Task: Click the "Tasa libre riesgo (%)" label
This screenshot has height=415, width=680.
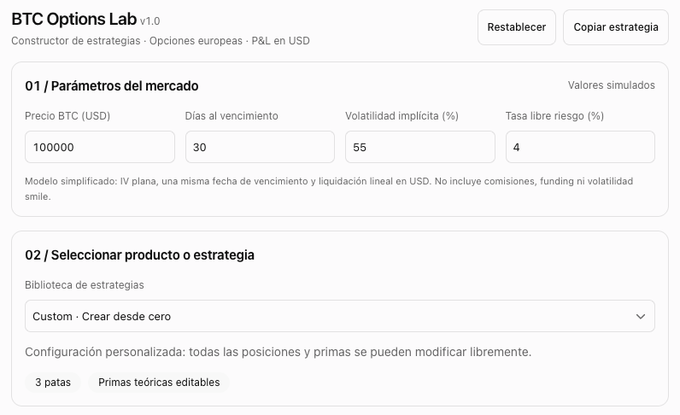Action: point(554,116)
